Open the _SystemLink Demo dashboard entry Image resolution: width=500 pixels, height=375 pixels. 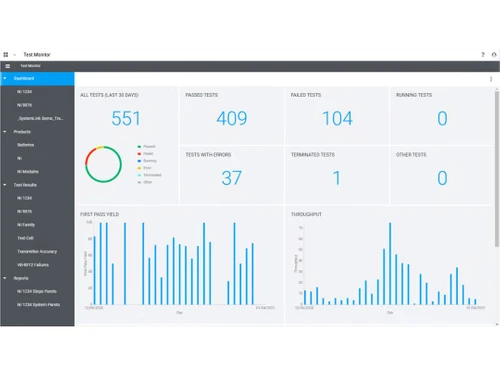click(x=40, y=118)
